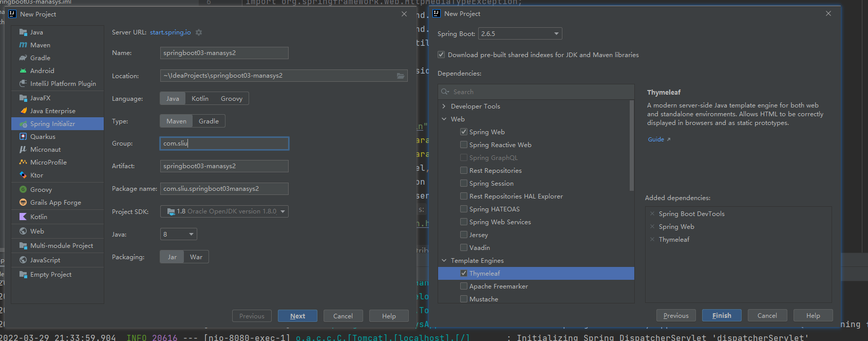
Task: Enable Mustache template engine checkbox
Action: [x=464, y=299]
